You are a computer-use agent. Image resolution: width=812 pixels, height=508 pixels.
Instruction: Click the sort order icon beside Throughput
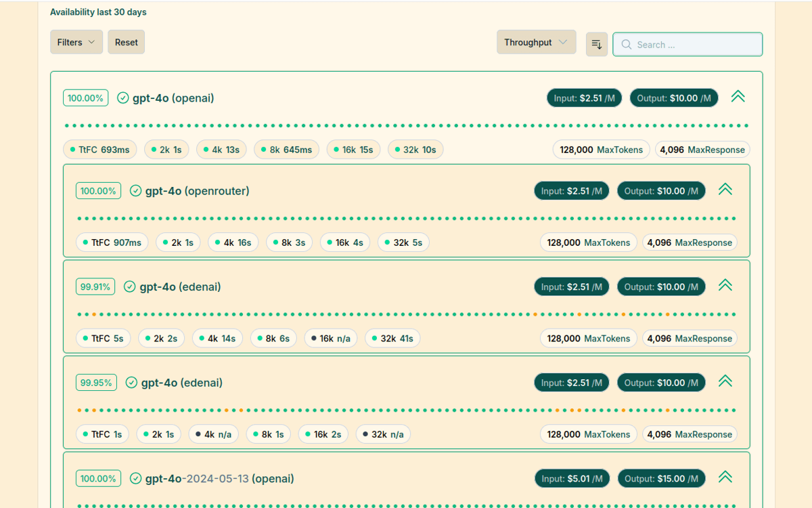click(x=596, y=44)
